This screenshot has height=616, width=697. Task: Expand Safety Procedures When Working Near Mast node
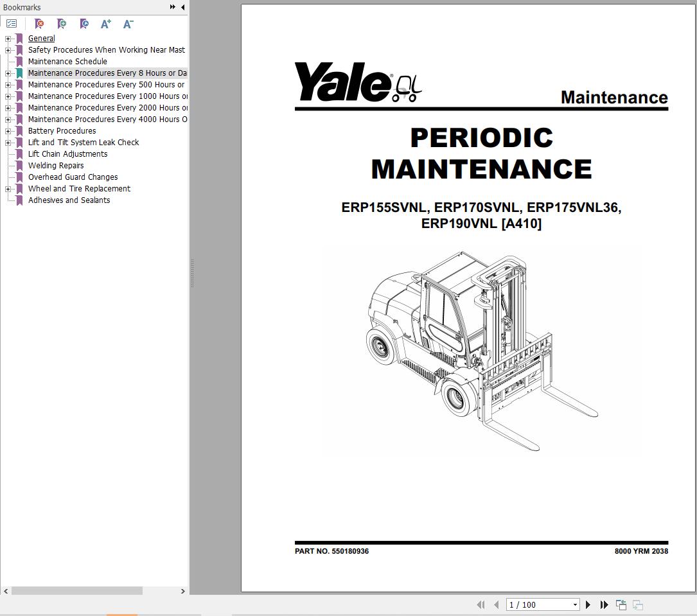click(x=8, y=50)
